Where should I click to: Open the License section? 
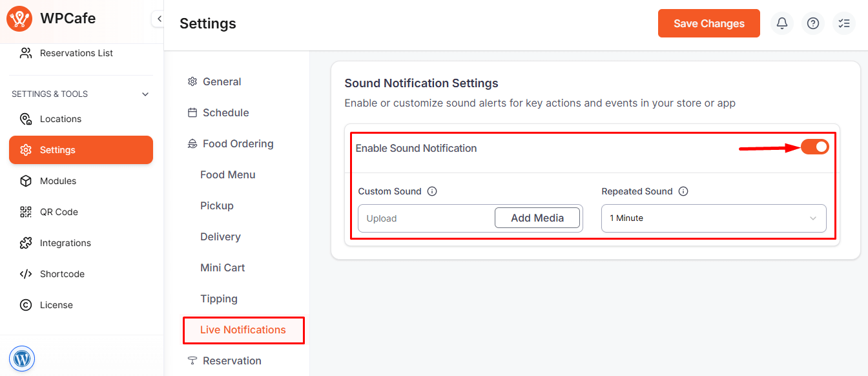click(57, 304)
